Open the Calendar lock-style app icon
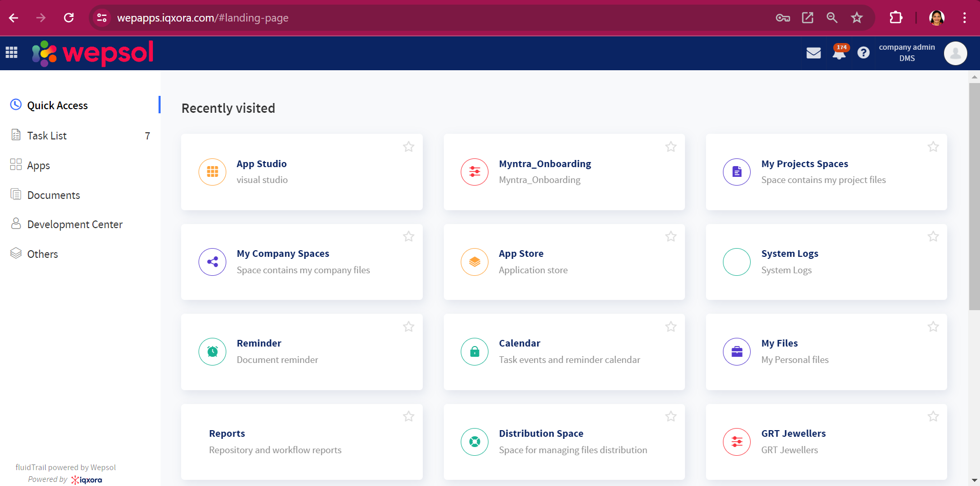Viewport: 980px width, 486px height. click(x=474, y=352)
